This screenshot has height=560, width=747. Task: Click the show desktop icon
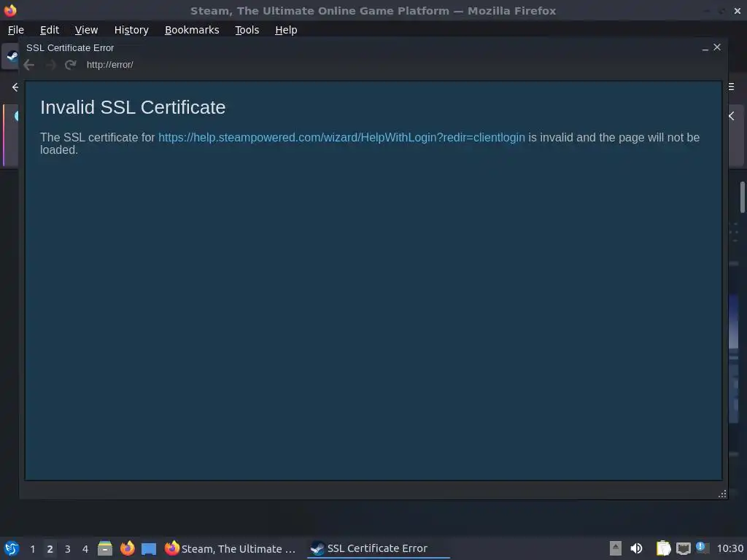click(149, 548)
